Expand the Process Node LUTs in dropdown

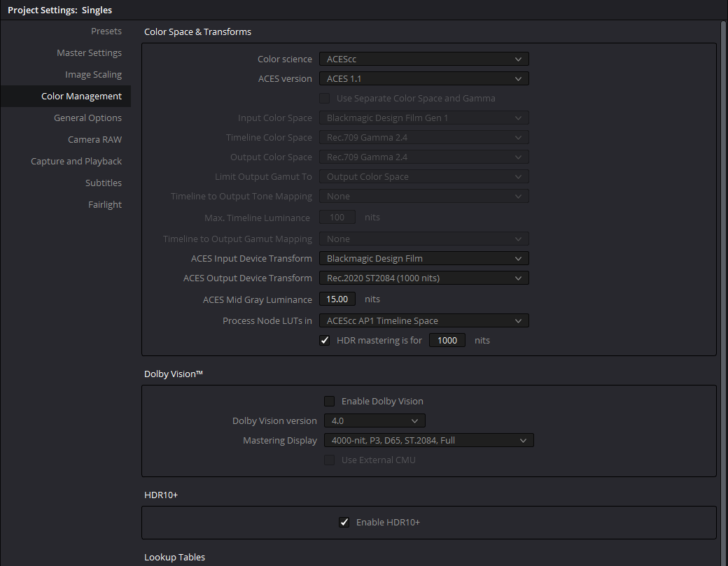point(424,320)
